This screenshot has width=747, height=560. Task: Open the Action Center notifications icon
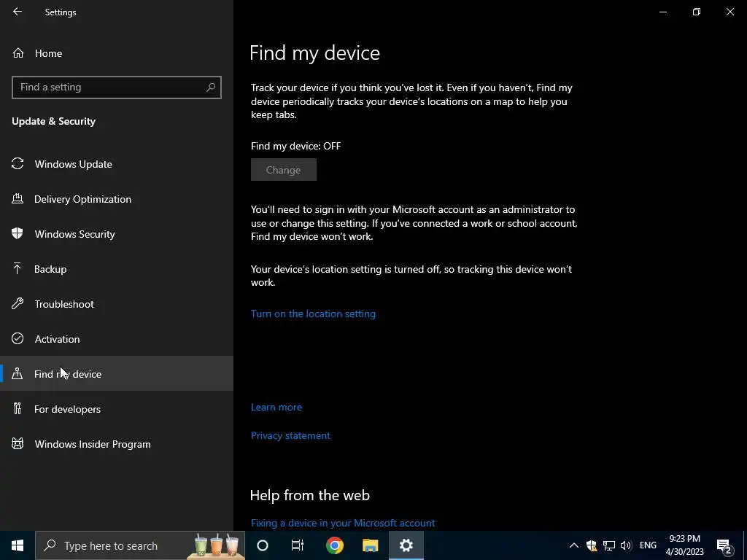[x=724, y=545]
